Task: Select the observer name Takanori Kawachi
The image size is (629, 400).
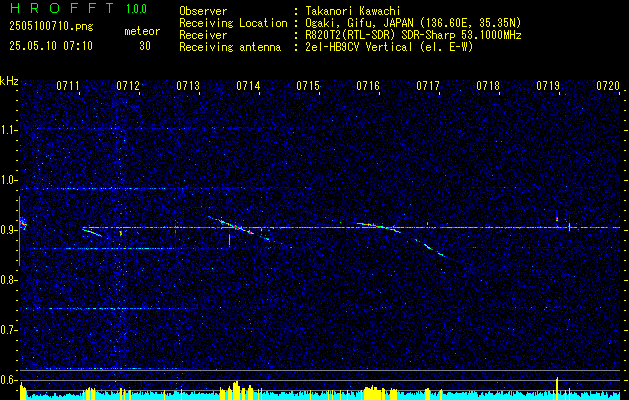Action: point(352,11)
